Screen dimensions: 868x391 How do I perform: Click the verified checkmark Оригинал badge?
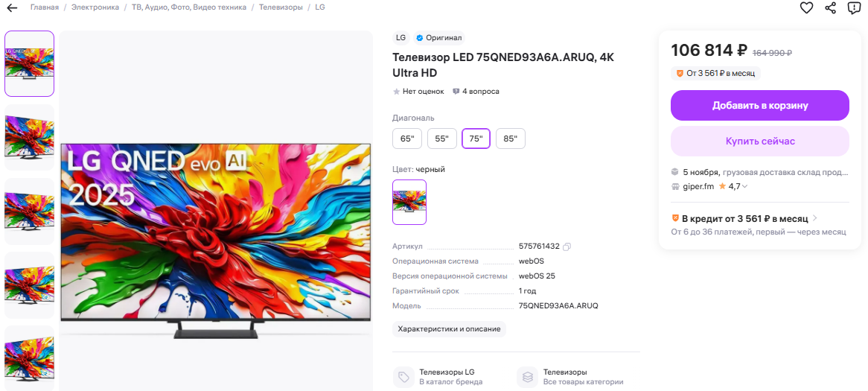pyautogui.click(x=439, y=38)
